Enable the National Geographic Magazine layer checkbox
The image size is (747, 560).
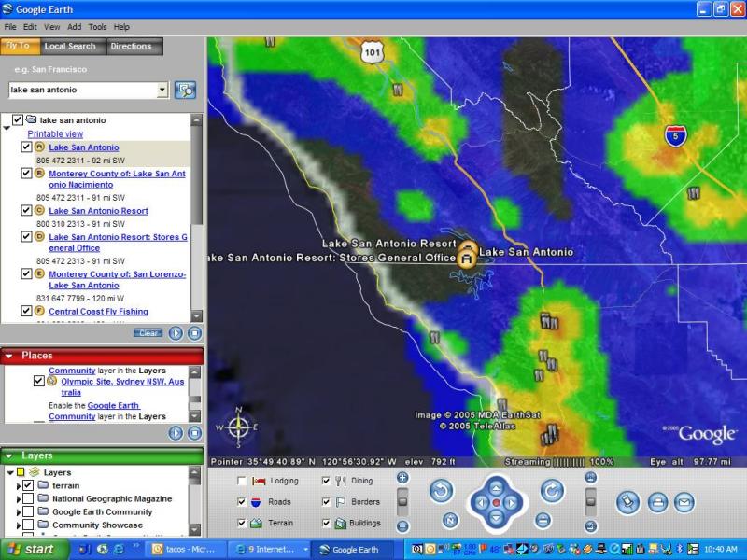coord(28,498)
